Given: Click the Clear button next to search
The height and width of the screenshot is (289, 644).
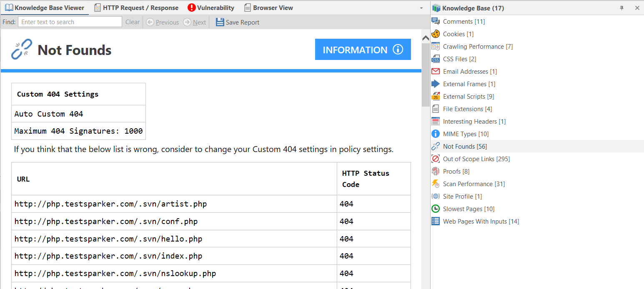Looking at the screenshot, I should [132, 22].
